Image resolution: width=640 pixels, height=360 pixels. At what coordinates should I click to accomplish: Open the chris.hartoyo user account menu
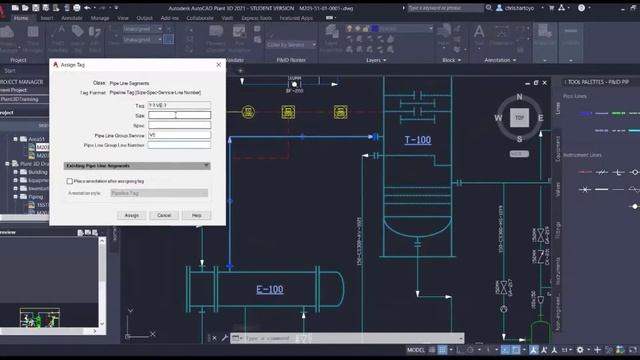[518, 8]
